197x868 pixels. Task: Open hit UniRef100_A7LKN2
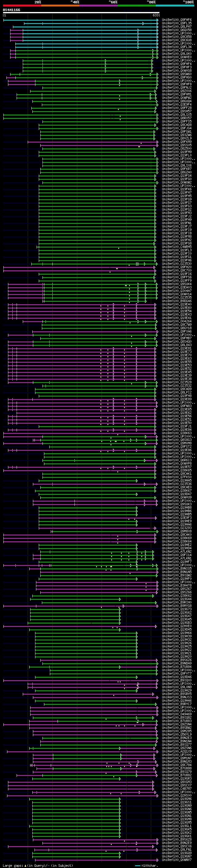[x=177, y=551]
